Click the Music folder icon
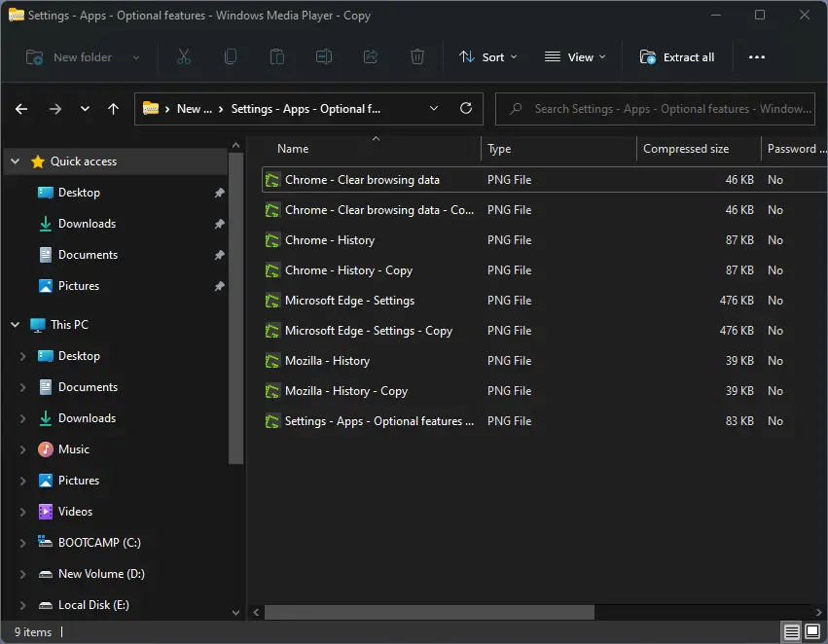The image size is (828, 644). [x=46, y=449]
